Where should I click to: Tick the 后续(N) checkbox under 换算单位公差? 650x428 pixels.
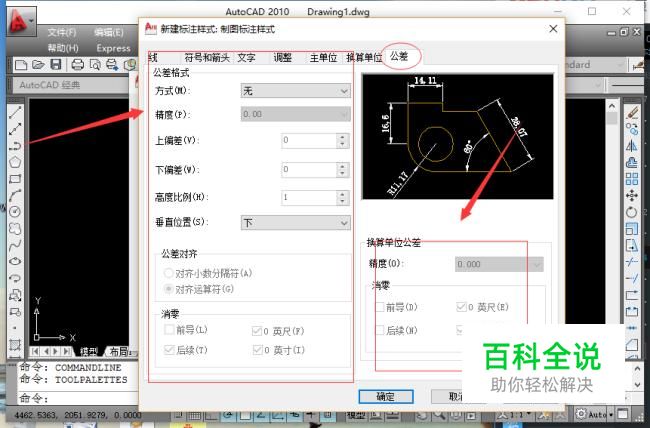click(x=379, y=331)
